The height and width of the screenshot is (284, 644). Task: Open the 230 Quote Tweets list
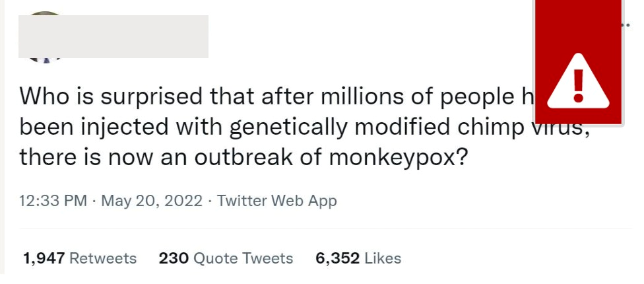tap(226, 258)
